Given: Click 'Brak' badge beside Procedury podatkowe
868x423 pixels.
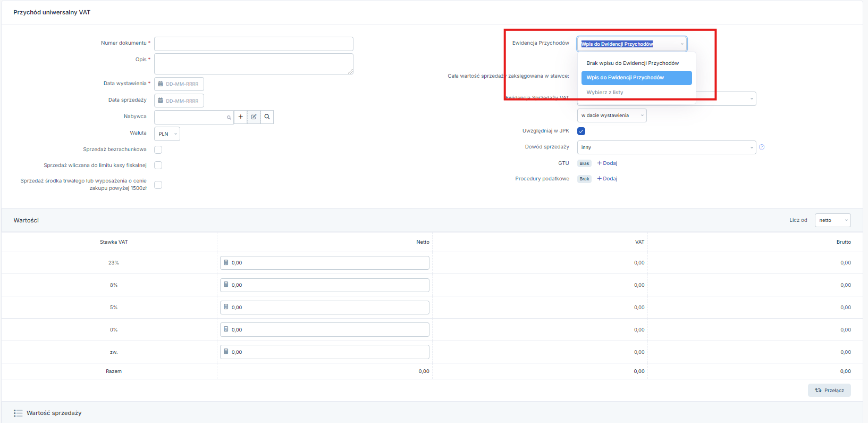Looking at the screenshot, I should tap(584, 179).
